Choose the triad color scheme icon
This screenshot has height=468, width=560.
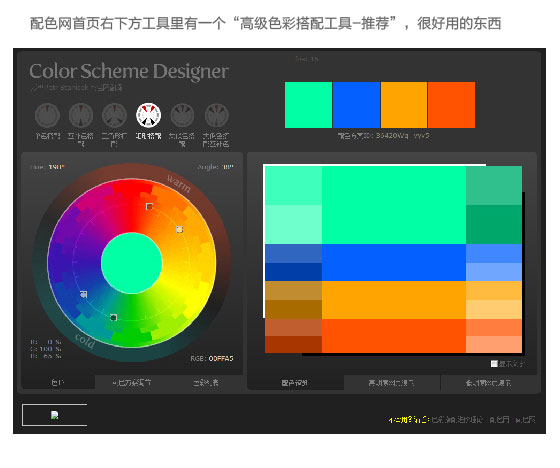114,115
